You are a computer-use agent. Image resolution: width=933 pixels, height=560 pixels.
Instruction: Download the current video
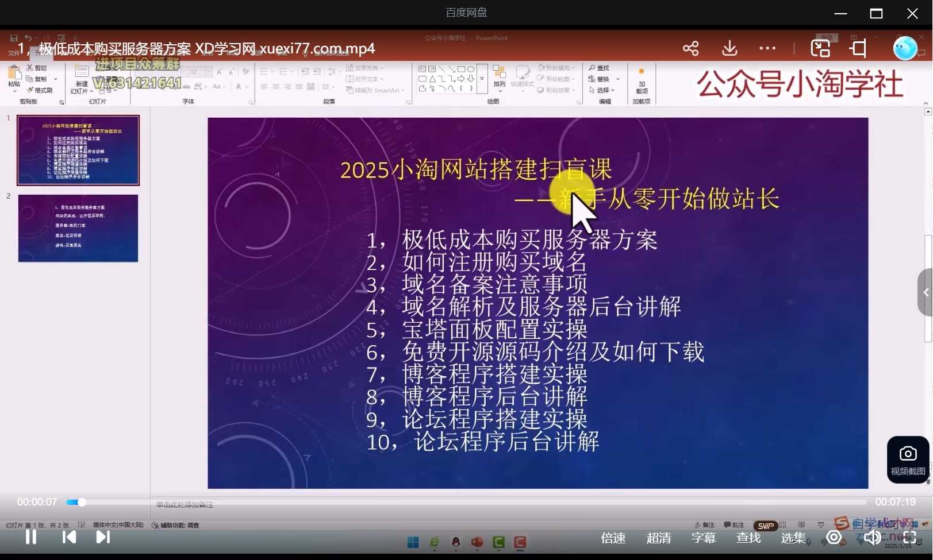coord(729,48)
